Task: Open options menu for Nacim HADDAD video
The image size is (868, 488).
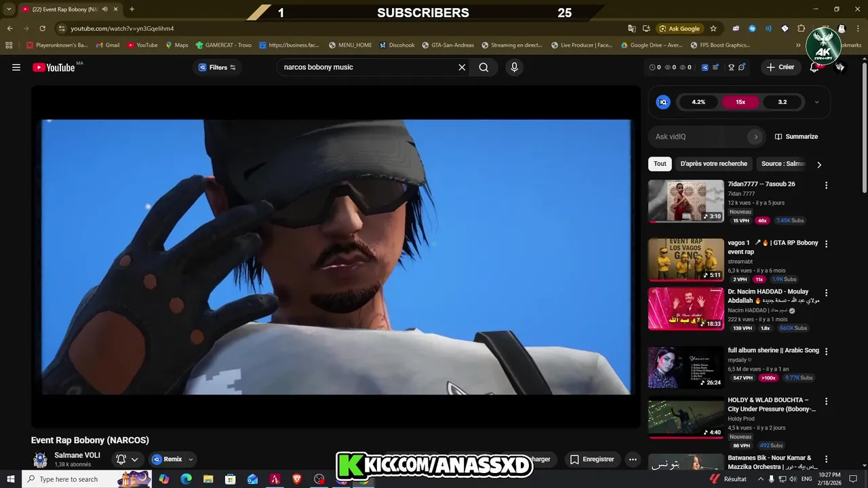Action: pos(826,293)
